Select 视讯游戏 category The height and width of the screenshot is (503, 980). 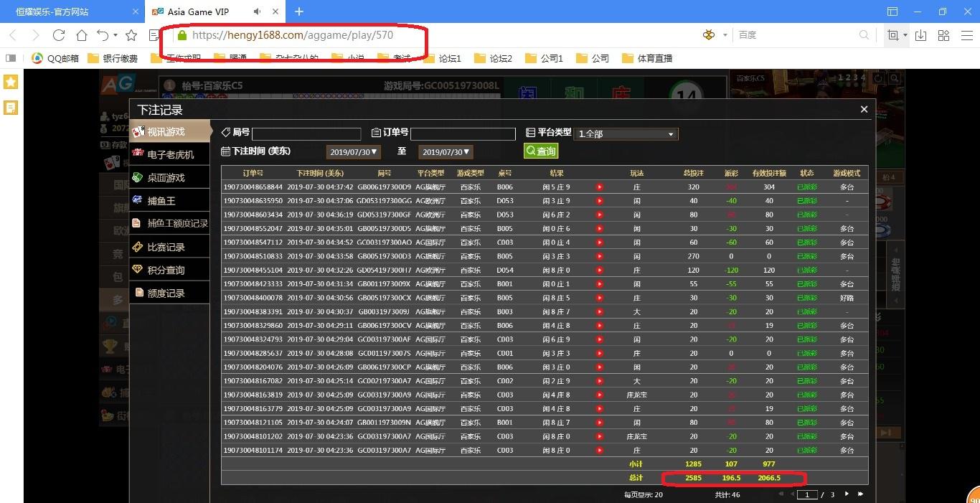pos(170,131)
